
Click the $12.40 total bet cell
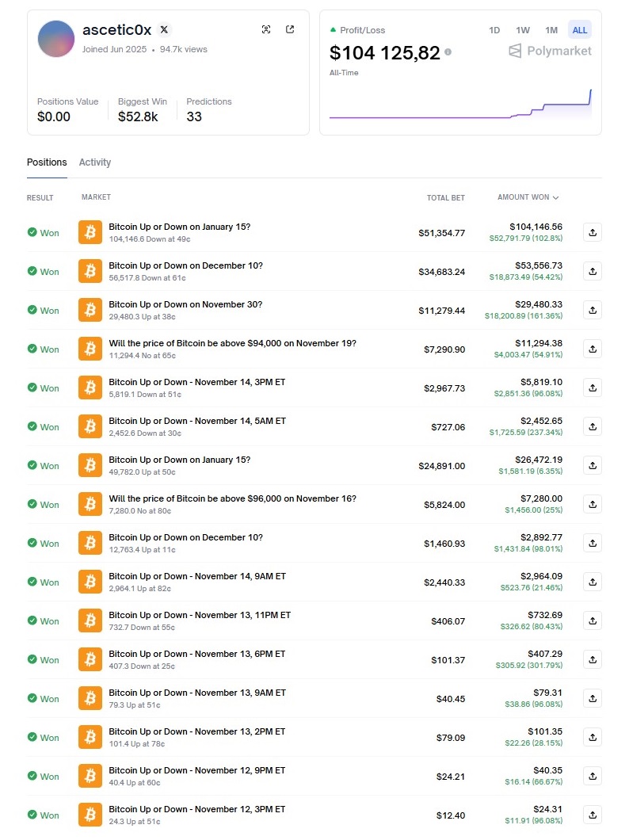(451, 816)
